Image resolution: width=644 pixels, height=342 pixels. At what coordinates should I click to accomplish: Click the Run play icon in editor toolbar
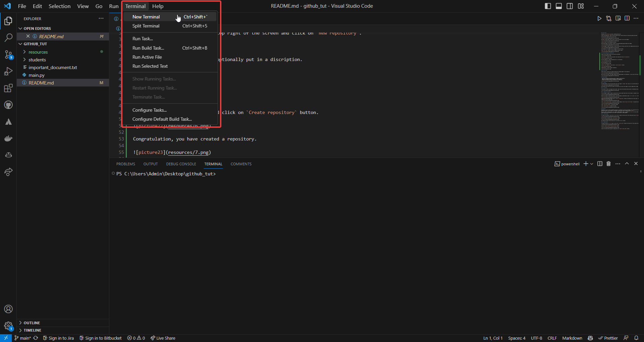coord(599,18)
